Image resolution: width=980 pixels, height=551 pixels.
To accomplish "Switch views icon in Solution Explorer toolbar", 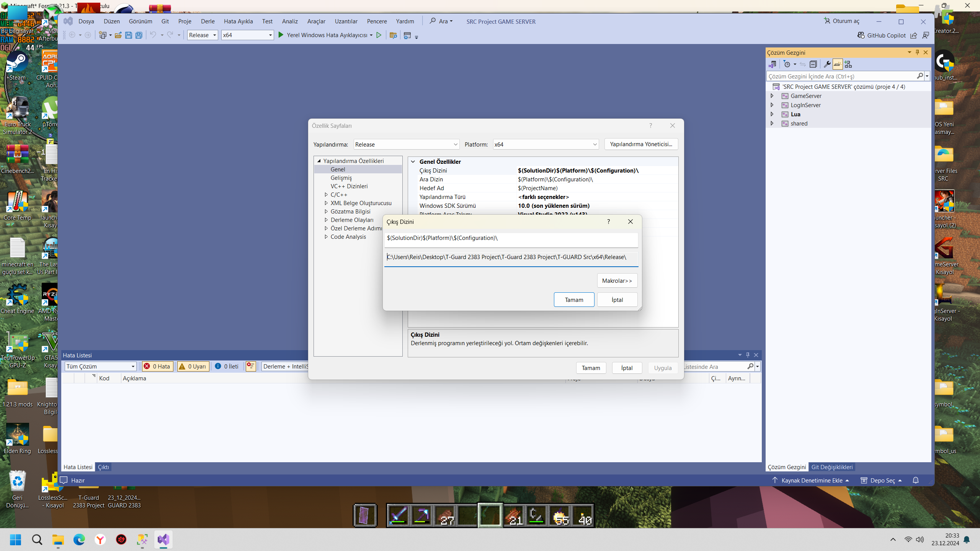I will click(x=772, y=64).
